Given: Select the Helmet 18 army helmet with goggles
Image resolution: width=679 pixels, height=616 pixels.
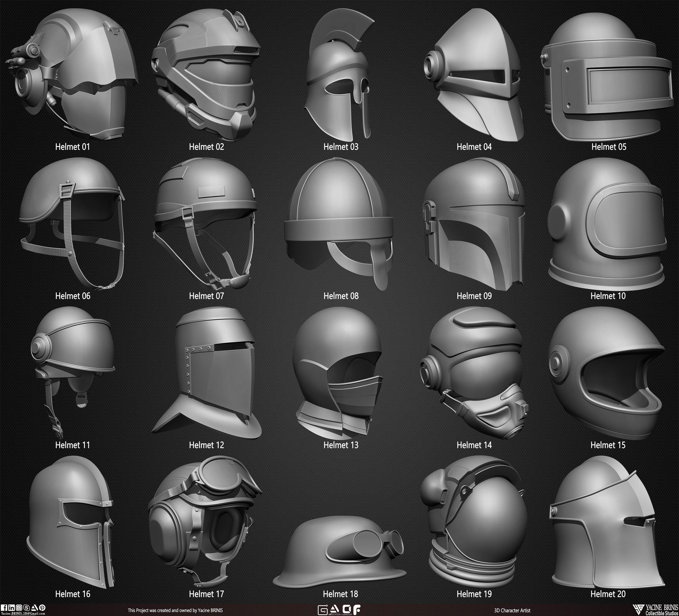Looking at the screenshot, I should [x=339, y=552].
